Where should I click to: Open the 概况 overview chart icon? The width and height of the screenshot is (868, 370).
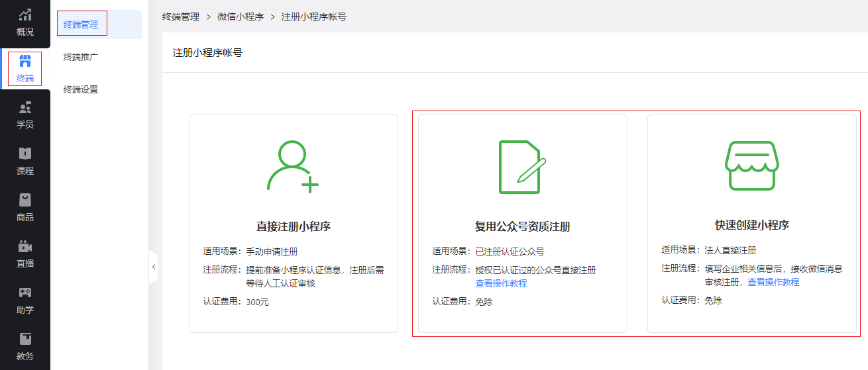25,15
